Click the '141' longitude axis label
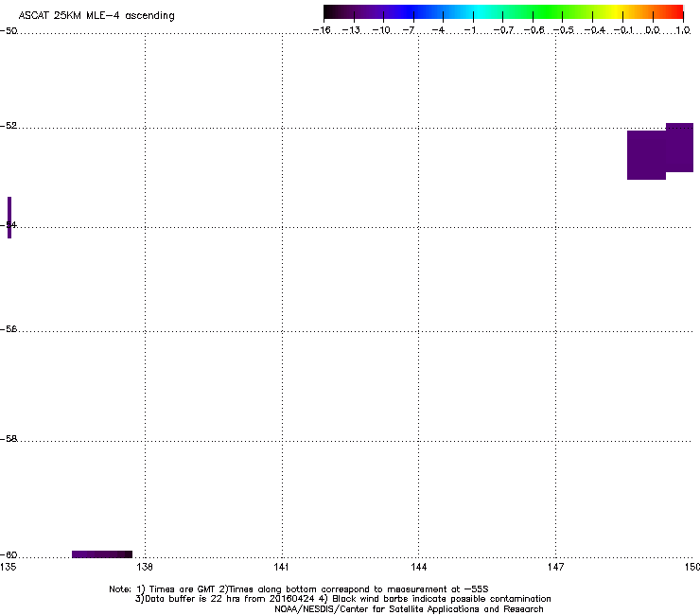This screenshot has width=700, height=615. point(281,567)
